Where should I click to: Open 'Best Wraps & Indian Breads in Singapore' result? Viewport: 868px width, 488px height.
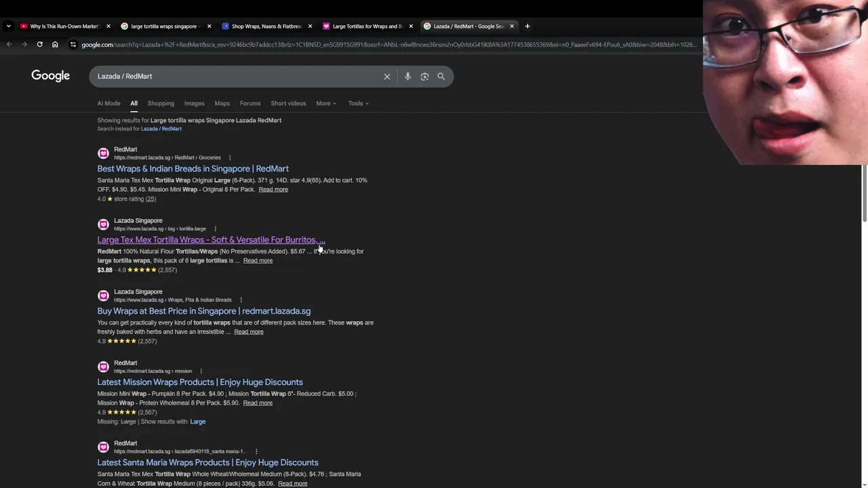point(193,169)
